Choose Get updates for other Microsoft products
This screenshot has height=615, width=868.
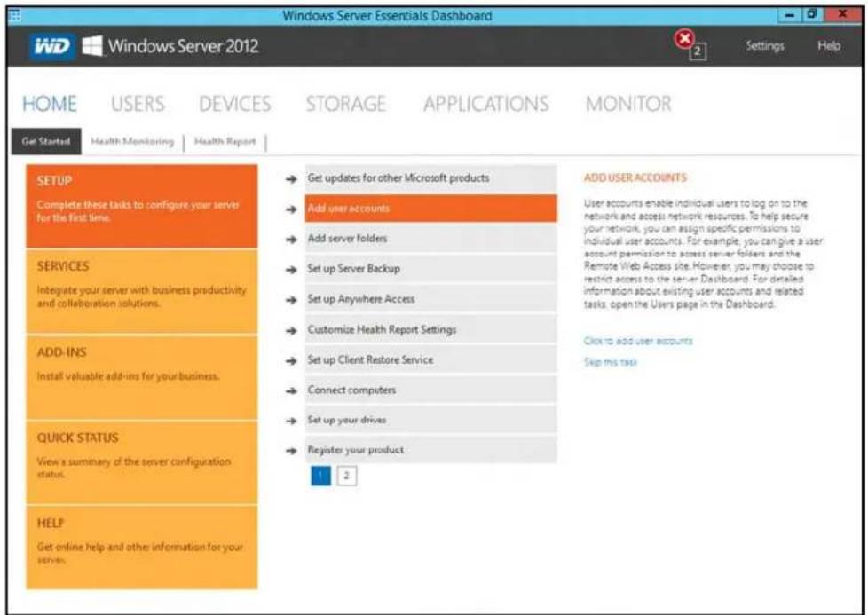tap(430, 178)
